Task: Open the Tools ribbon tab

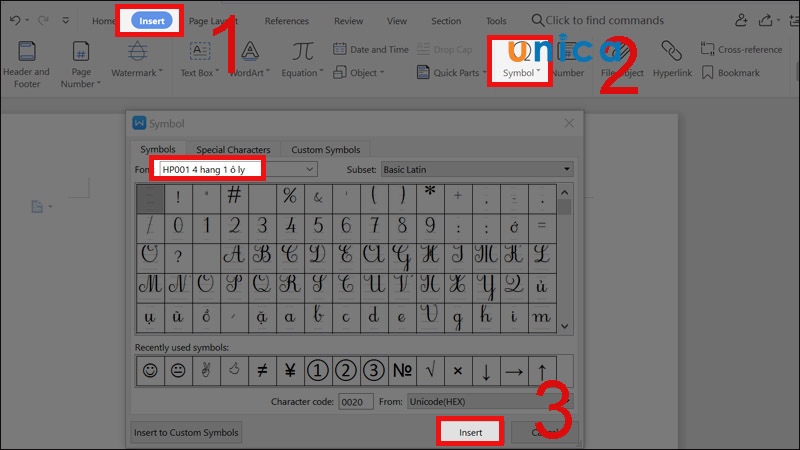Action: click(x=496, y=21)
